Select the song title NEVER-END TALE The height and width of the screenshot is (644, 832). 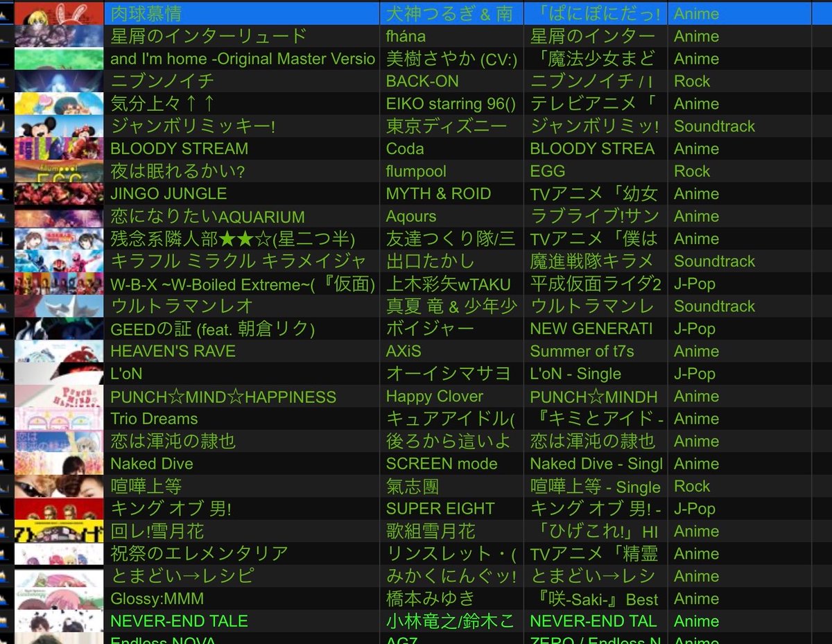pos(179,621)
